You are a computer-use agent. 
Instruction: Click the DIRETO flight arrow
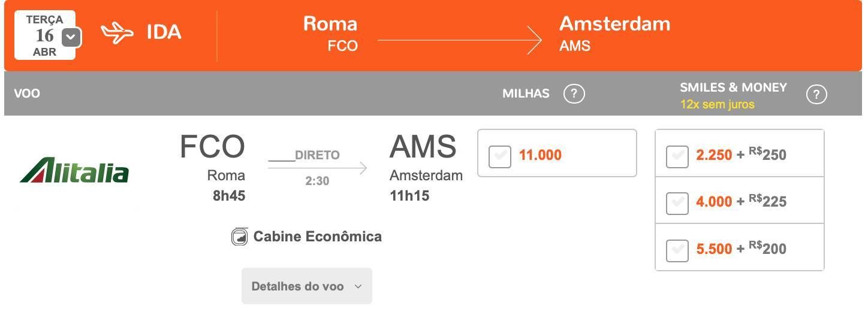coord(317,168)
